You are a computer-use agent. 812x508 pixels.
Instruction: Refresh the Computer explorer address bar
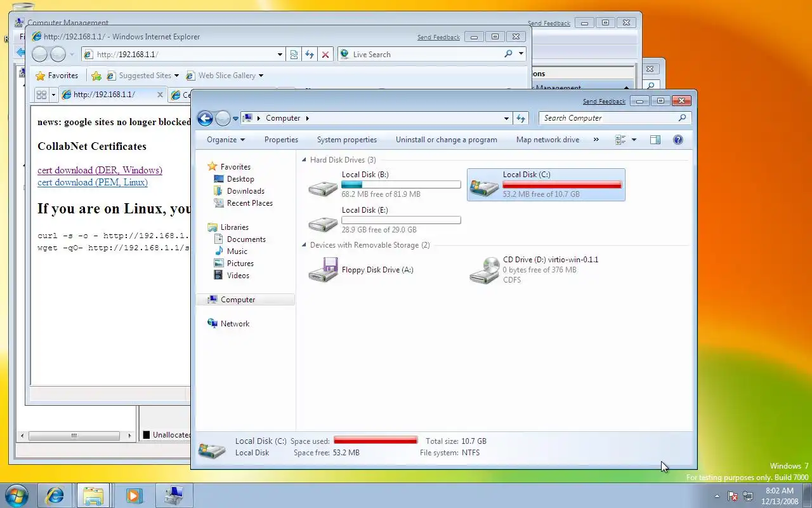521,118
